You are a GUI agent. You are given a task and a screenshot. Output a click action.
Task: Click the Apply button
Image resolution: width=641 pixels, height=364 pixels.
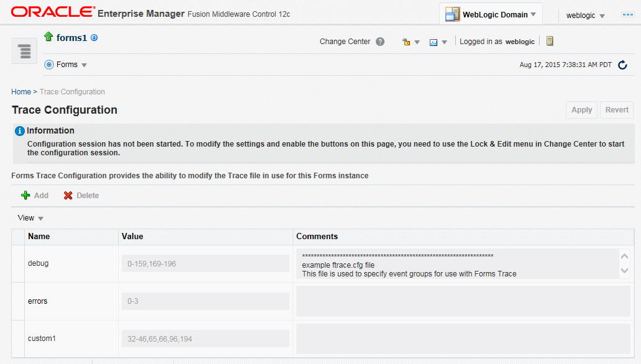581,110
